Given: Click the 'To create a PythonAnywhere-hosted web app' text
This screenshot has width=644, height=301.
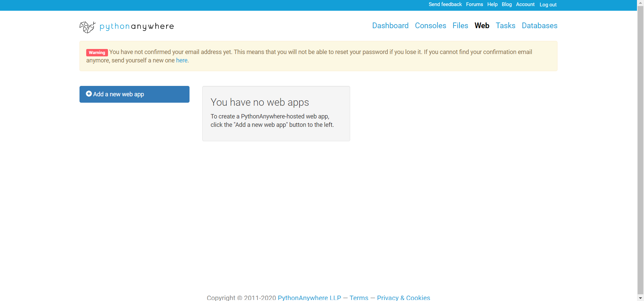Looking at the screenshot, I should [x=270, y=116].
